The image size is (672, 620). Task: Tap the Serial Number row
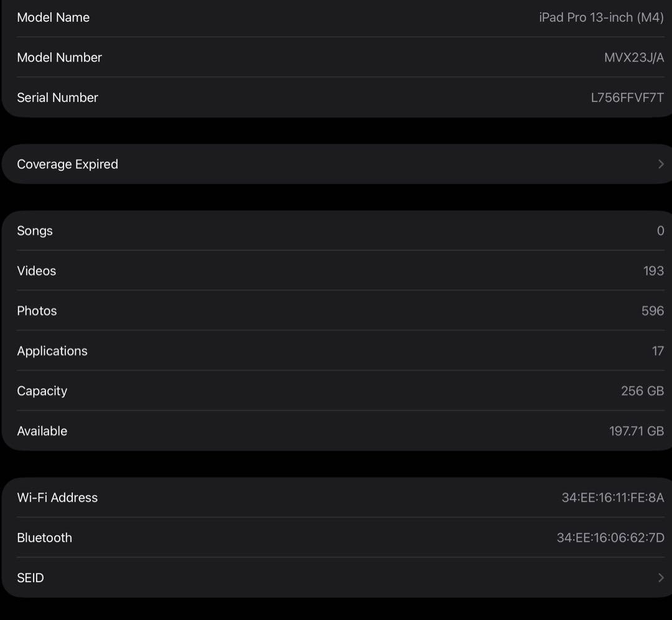pos(336,98)
